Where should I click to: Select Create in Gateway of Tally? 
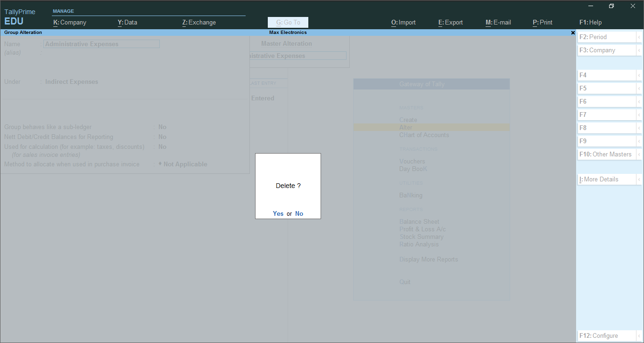408,120
